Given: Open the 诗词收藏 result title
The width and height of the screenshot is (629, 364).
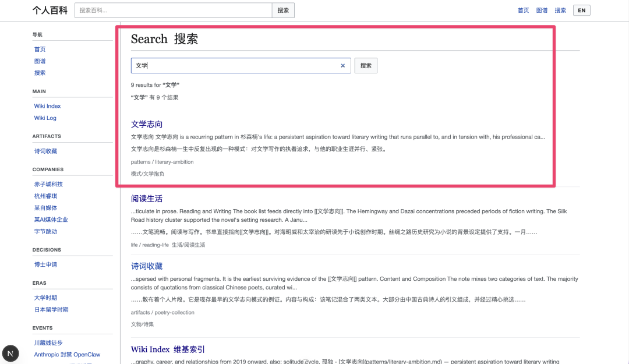Looking at the screenshot, I should [x=147, y=266].
